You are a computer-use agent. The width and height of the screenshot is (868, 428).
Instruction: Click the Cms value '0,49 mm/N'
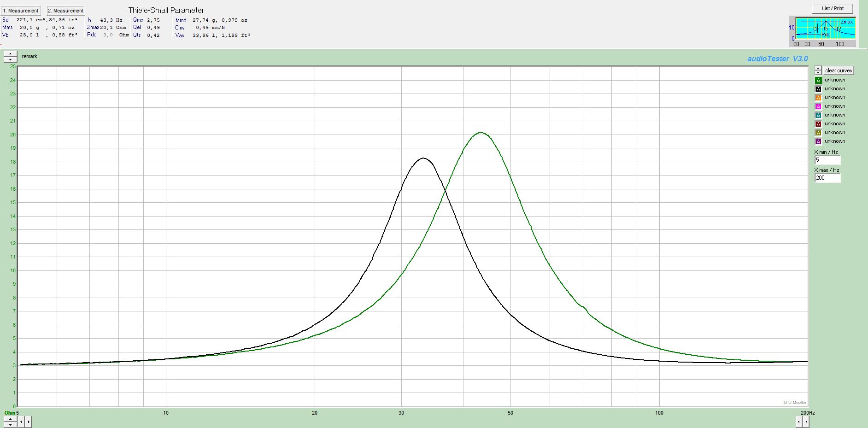[x=211, y=28]
